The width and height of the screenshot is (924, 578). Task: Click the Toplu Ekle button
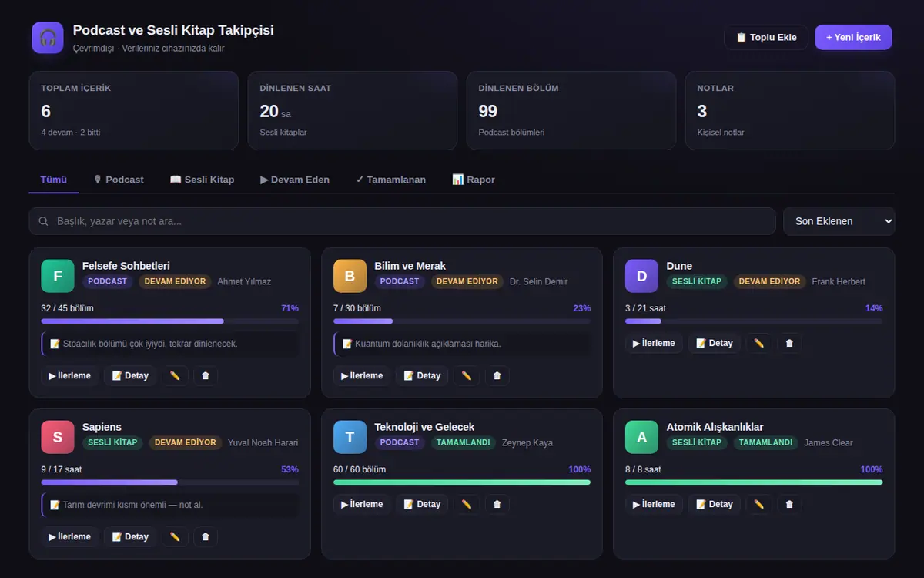click(766, 37)
